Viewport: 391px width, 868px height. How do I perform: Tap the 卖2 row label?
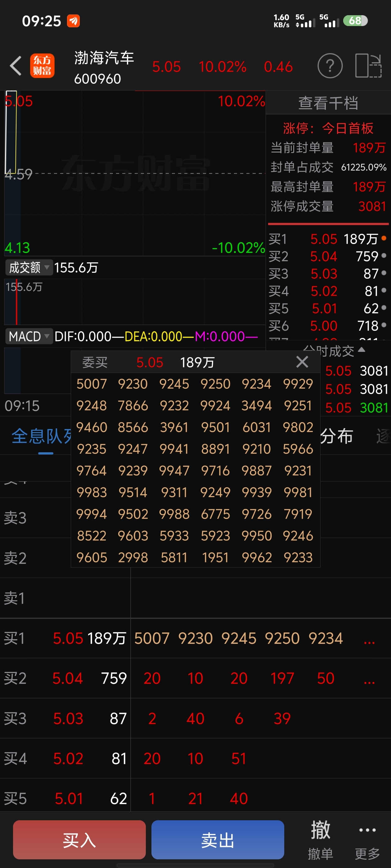pos(15,558)
